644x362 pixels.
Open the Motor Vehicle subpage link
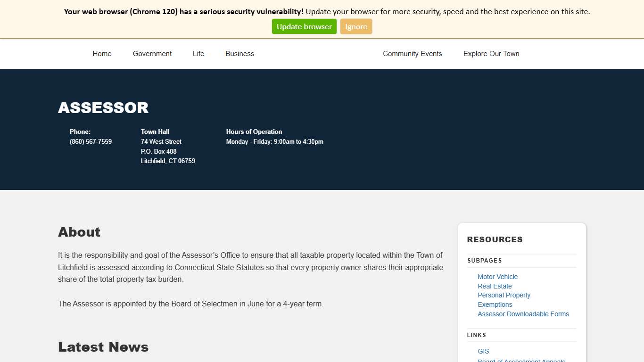(497, 277)
